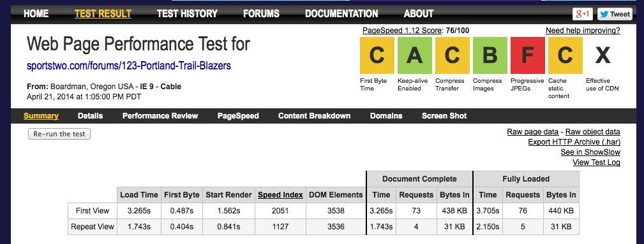Open DOCUMENTATION in the top navigation
This screenshot has height=244, width=644.
click(341, 13)
